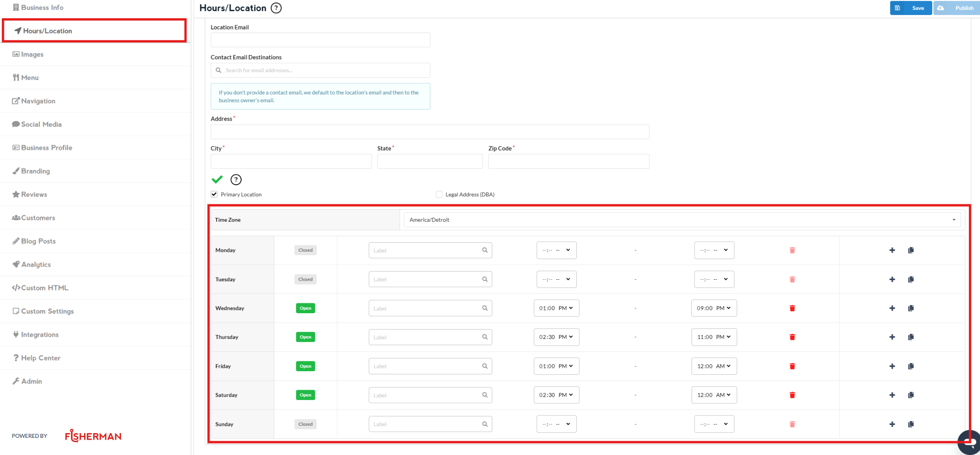This screenshot has height=455, width=980.
Task: Open Thursday closing time 11:00 PM dropdown
Action: [x=714, y=337]
